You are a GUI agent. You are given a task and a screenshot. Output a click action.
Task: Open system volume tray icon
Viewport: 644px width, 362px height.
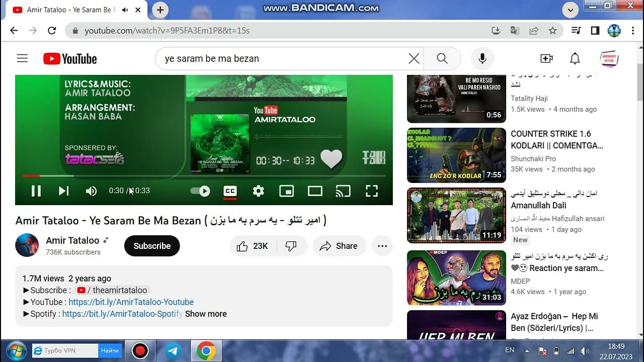[x=585, y=351]
